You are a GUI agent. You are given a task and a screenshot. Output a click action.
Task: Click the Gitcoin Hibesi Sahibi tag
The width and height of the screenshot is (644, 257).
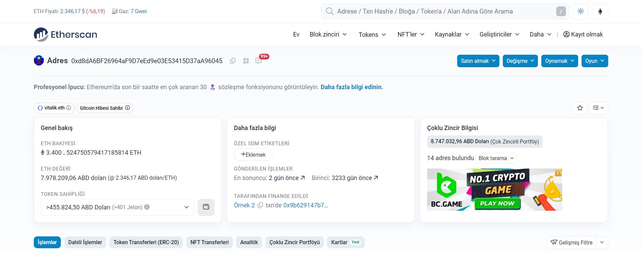(105, 108)
